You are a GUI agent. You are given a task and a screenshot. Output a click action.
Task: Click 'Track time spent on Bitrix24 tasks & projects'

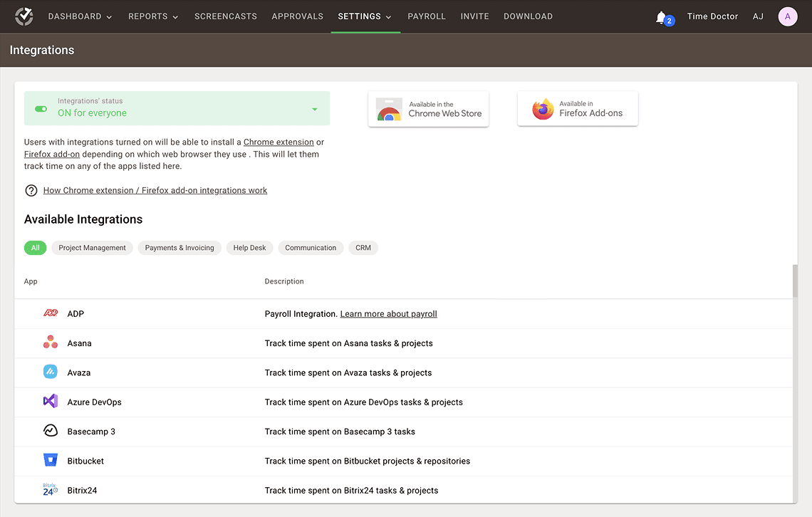351,491
